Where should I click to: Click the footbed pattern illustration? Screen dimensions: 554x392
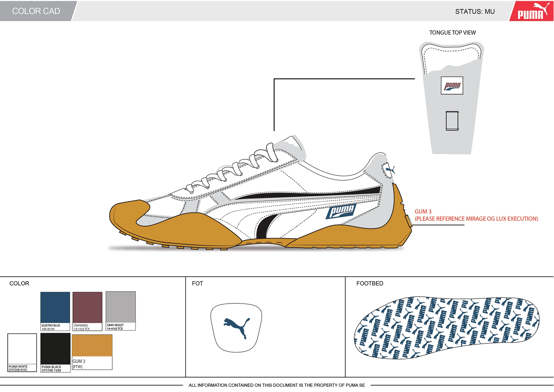(x=447, y=328)
